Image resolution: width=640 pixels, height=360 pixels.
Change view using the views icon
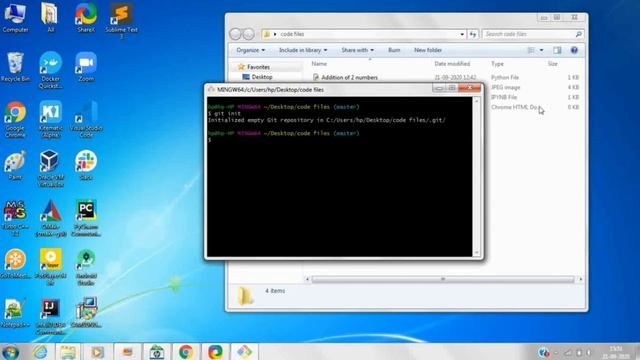click(531, 50)
